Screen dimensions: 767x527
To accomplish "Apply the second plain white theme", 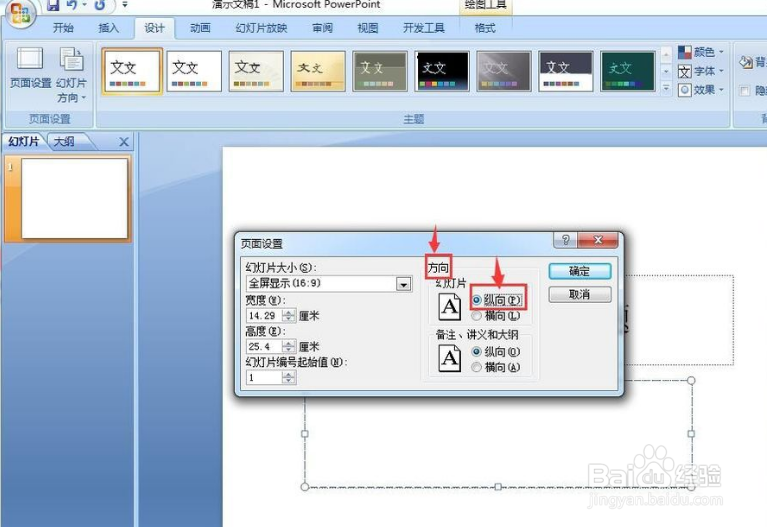I will click(194, 71).
